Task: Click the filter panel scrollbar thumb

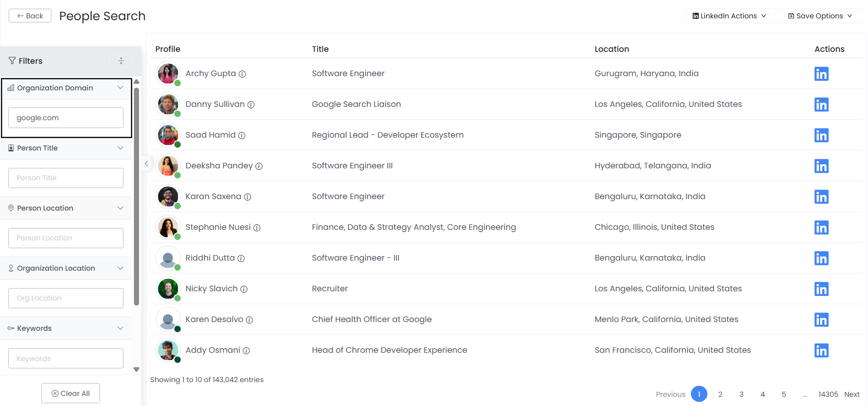Action: (136, 196)
